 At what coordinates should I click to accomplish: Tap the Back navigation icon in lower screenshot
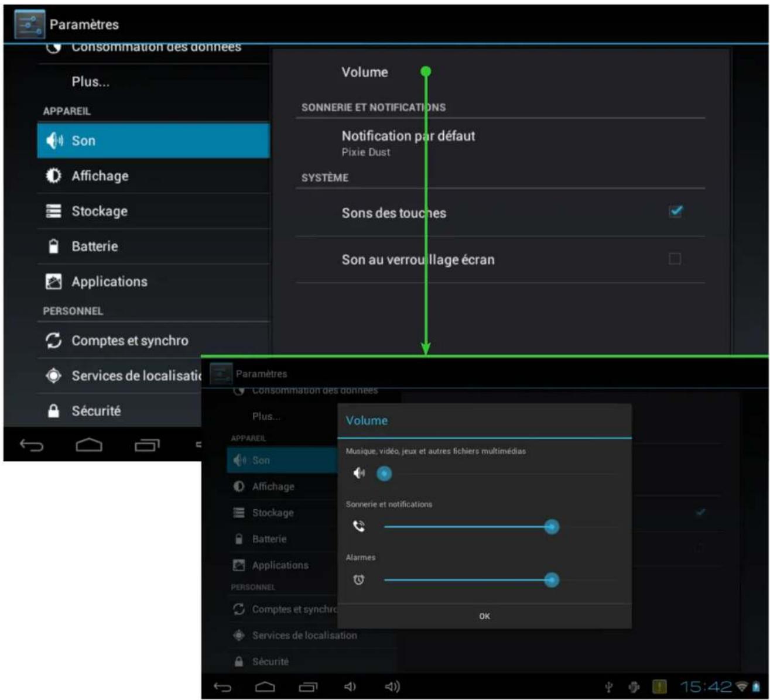tap(223, 687)
